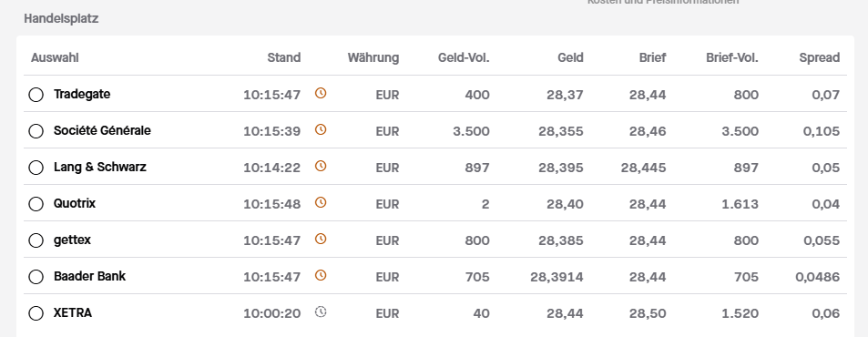This screenshot has height=337, width=868.
Task: Click the clock icon in Quotrix row
Action: point(321,202)
